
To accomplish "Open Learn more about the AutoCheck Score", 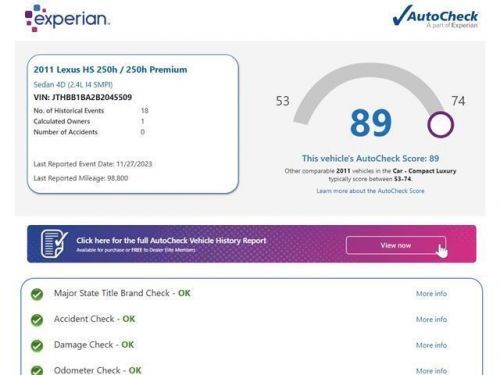I will (370, 191).
